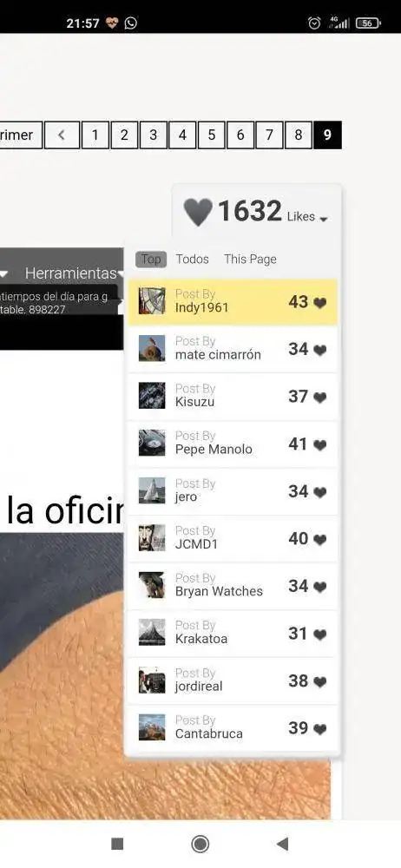Switch to the This Page tab

(250, 259)
